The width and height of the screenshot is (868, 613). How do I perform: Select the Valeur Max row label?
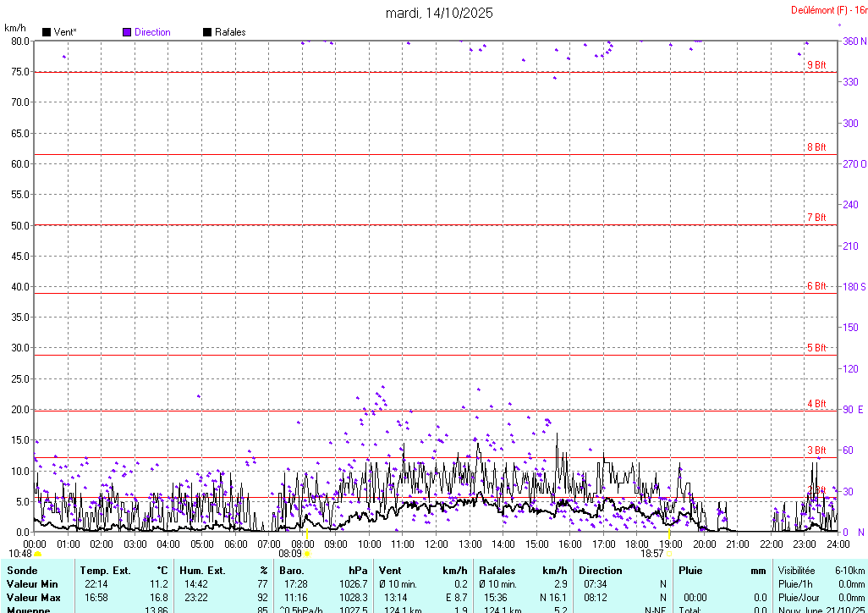(x=34, y=598)
